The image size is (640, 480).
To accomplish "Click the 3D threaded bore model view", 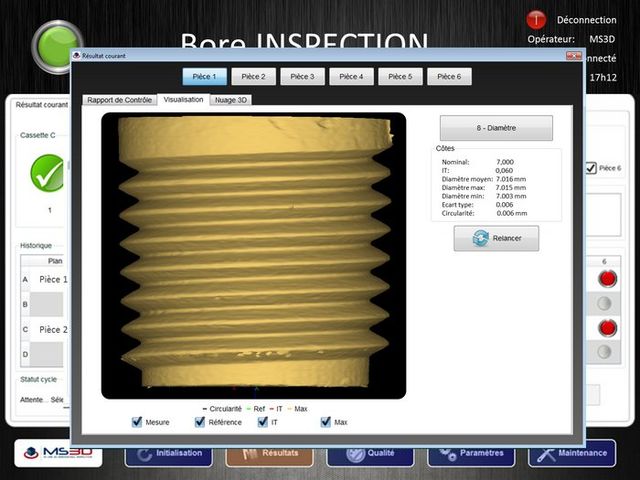I will [x=254, y=255].
